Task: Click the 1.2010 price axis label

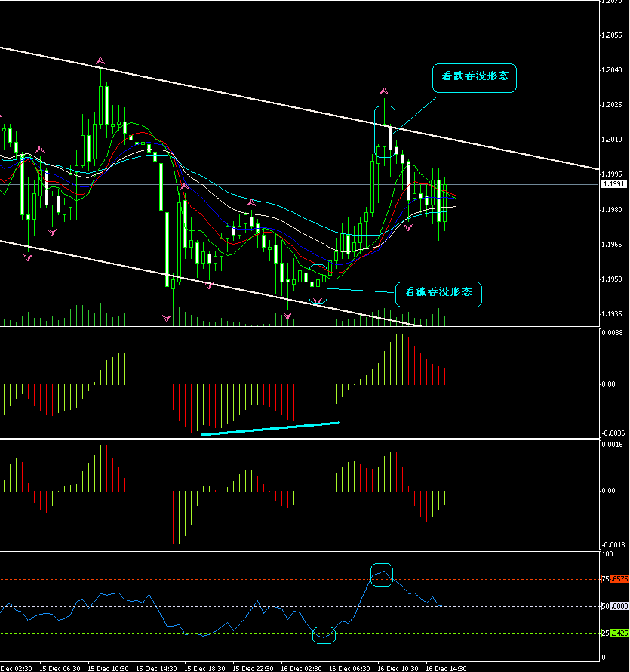Action: click(x=612, y=140)
